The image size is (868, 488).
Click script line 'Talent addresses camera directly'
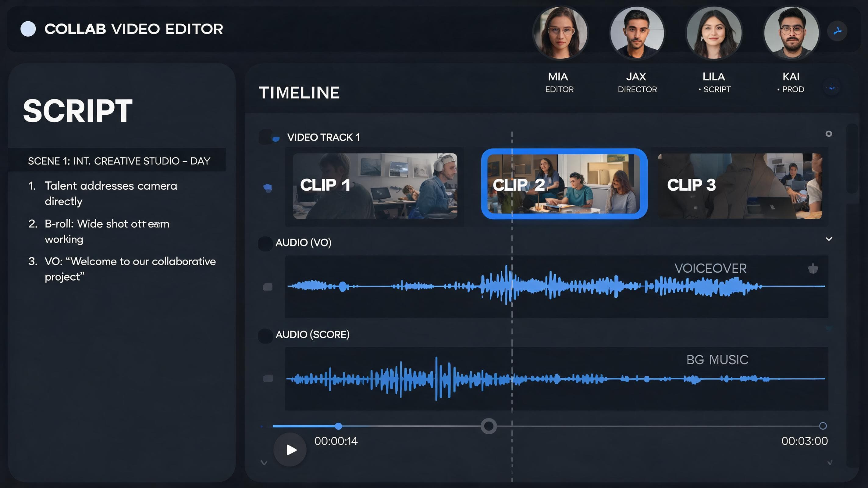pyautogui.click(x=111, y=193)
